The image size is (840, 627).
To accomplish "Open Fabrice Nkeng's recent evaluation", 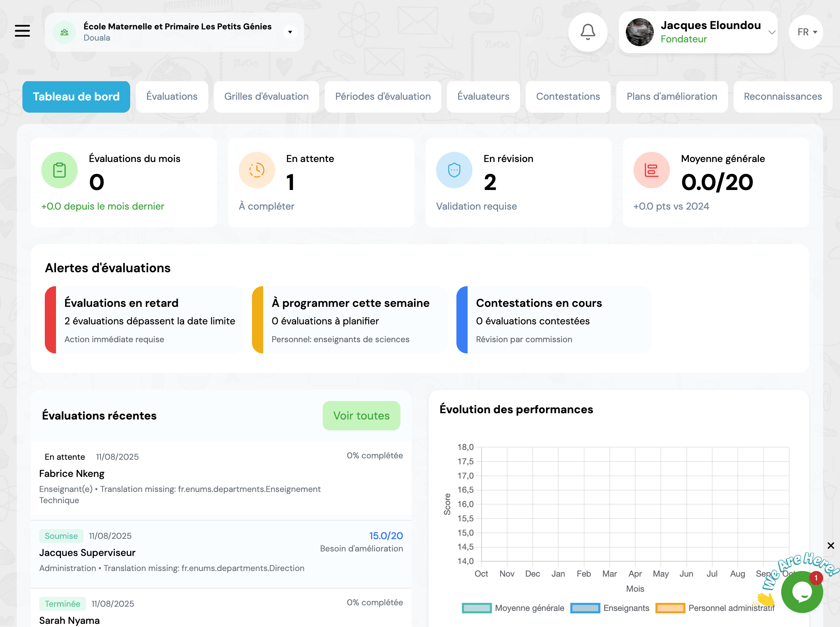I will [x=72, y=474].
